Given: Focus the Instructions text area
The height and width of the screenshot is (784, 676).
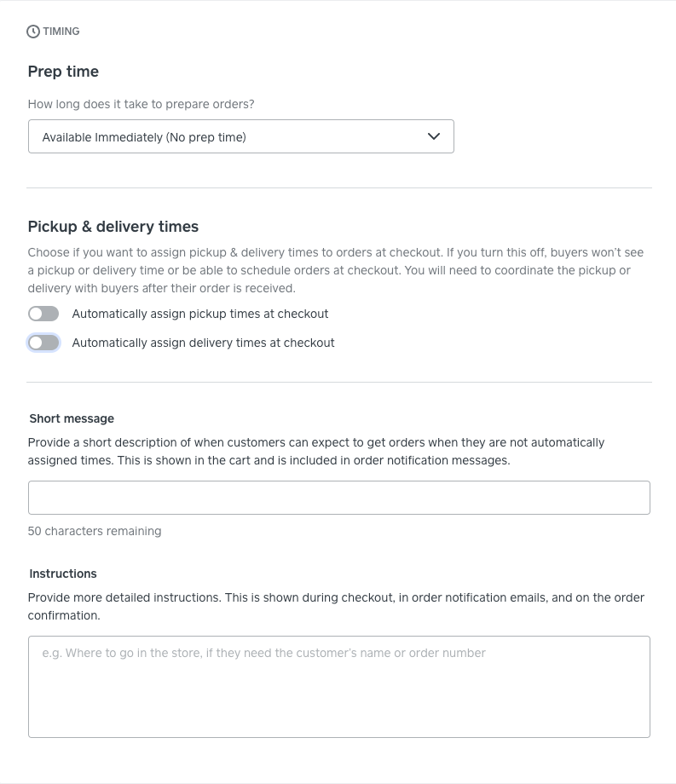Looking at the screenshot, I should point(338,686).
